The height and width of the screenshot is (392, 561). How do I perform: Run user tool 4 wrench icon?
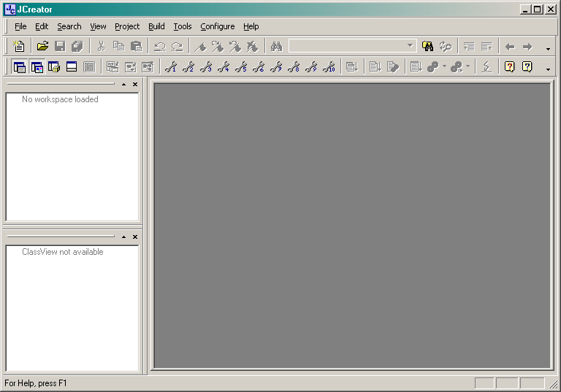(x=224, y=67)
